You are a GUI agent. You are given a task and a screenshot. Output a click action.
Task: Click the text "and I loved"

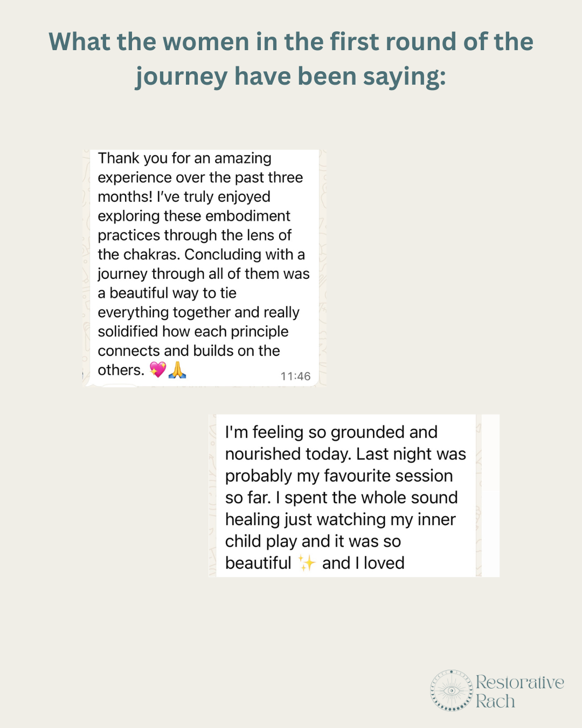(x=363, y=563)
